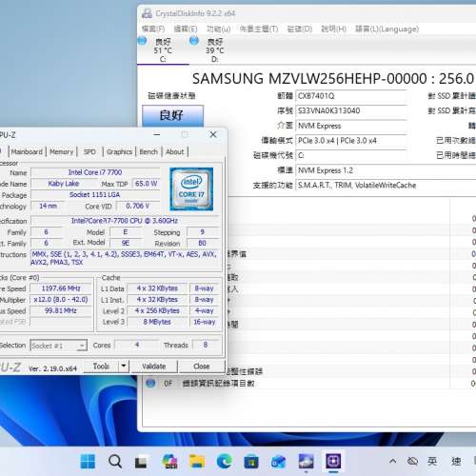Select drive C: status icon at 51 °C
Image resolution: width=476 pixels, height=476 pixels.
(142, 41)
